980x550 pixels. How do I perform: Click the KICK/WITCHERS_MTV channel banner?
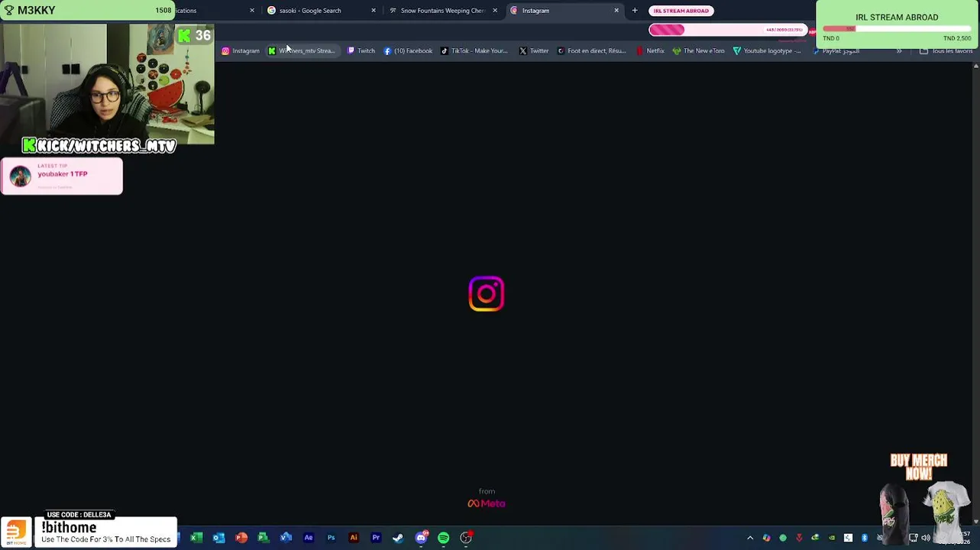point(99,146)
